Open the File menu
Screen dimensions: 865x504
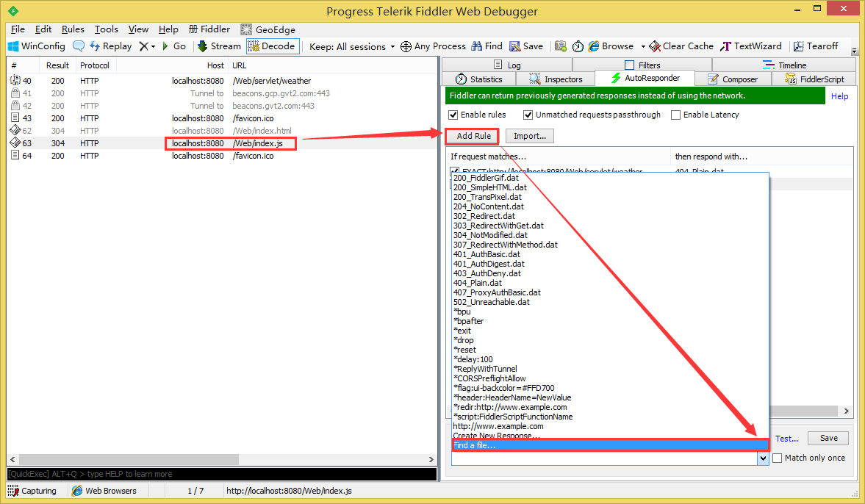tap(18, 29)
